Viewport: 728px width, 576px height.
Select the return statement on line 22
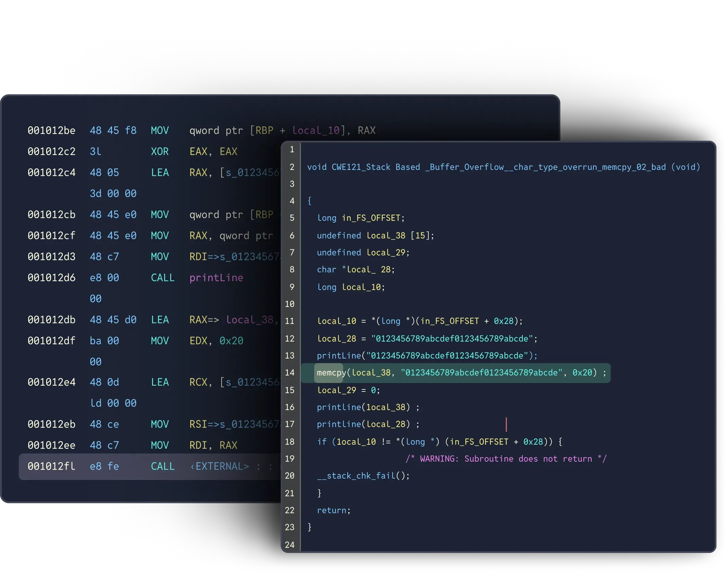click(x=334, y=511)
